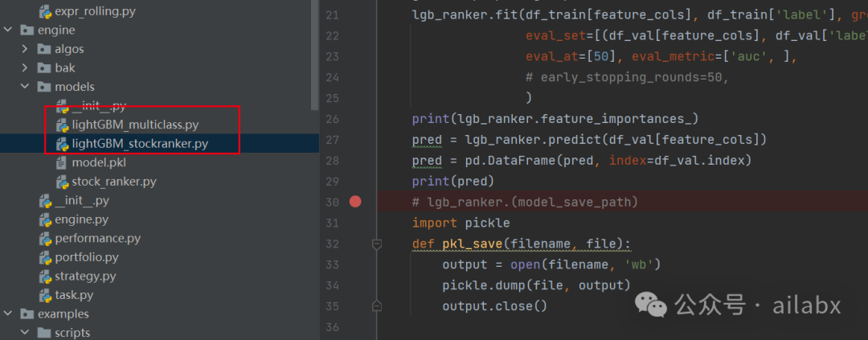This screenshot has height=340, width=868.
Task: Select the algos folder icon
Action: pos(43,49)
